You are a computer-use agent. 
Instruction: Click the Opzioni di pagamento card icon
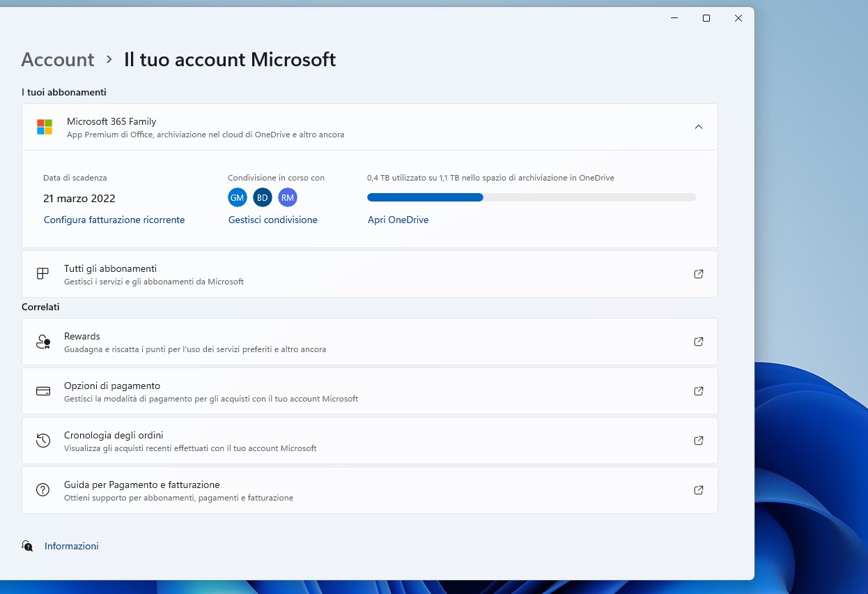pyautogui.click(x=43, y=391)
